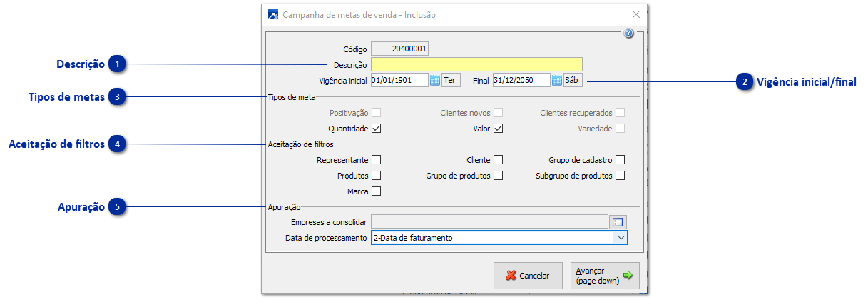
Task: Focus the yellow Descrição input field
Action: point(476,65)
